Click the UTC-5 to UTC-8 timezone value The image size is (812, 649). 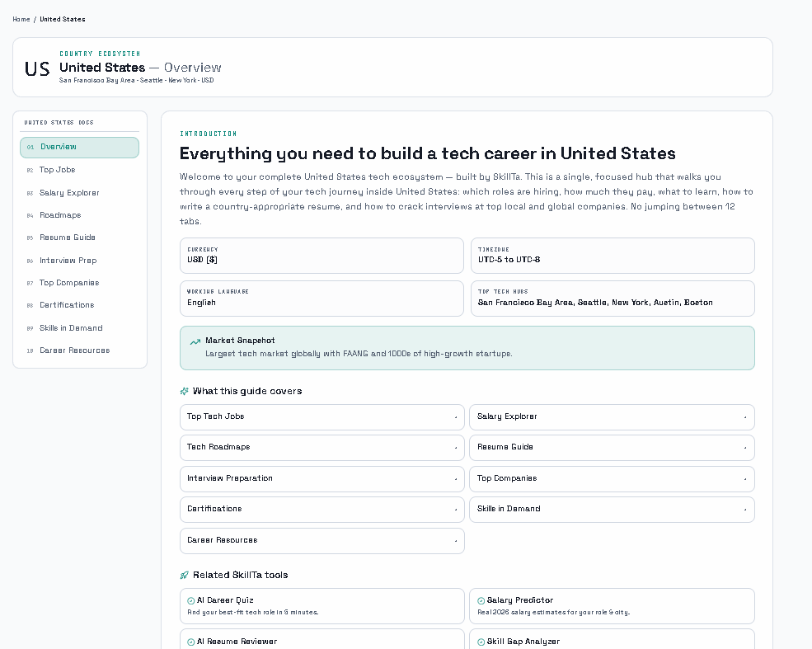pyautogui.click(x=509, y=260)
